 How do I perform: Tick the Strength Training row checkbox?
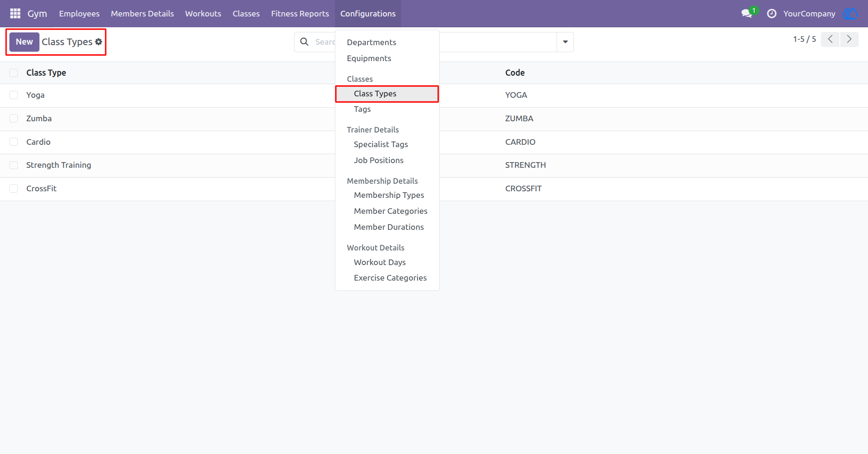[14, 165]
